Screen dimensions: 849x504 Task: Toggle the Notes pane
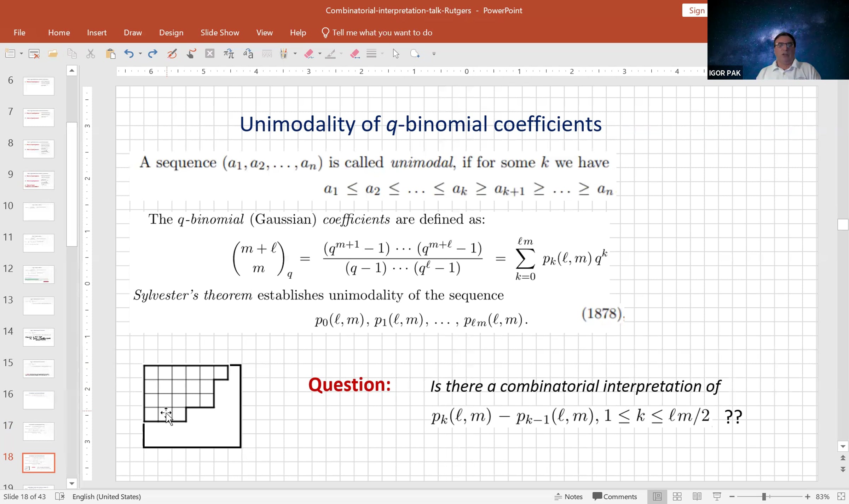568,497
